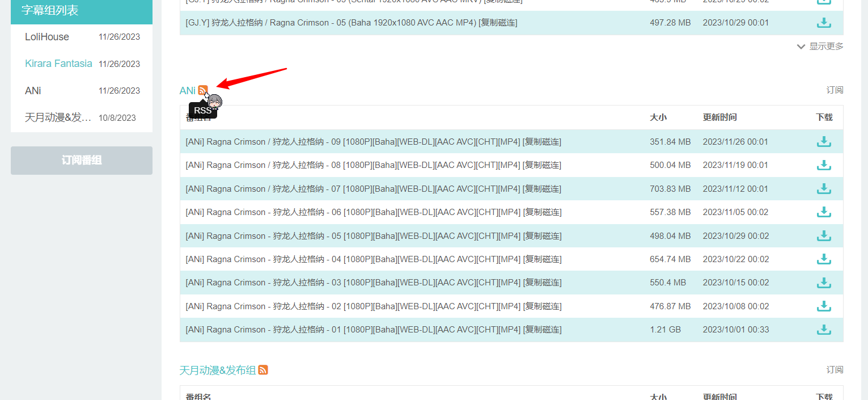The height and width of the screenshot is (400, 868).
Task: Click the RSS icon next to ANi
Action: [x=202, y=90]
